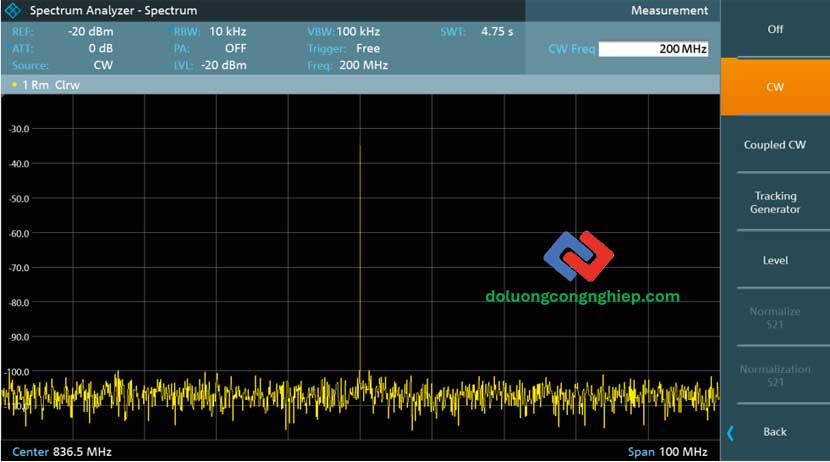Select the Off source softkey
This screenshot has height=462, width=830.
point(775,29)
